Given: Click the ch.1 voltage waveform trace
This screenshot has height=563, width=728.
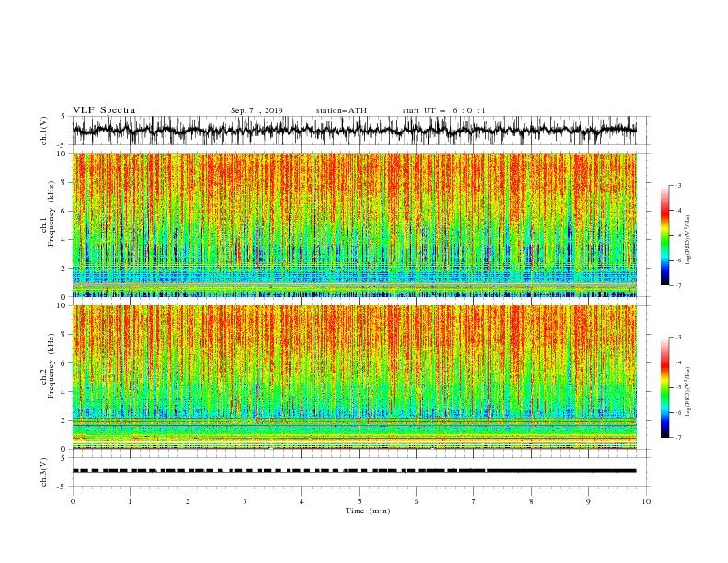Looking at the screenshot, I should [355, 131].
